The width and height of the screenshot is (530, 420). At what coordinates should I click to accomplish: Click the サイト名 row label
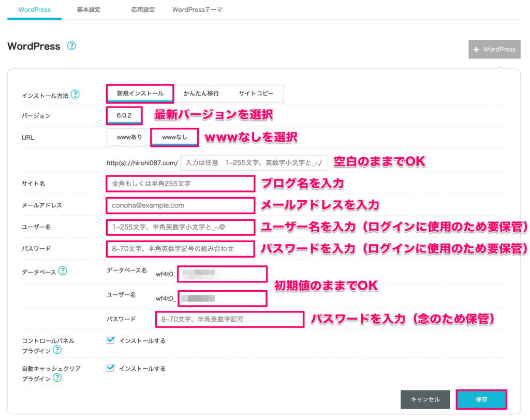[33, 184]
